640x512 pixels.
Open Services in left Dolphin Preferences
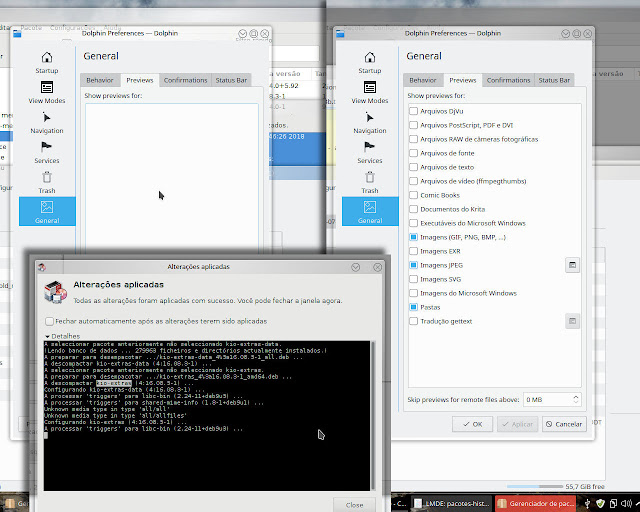pyautogui.click(x=47, y=152)
